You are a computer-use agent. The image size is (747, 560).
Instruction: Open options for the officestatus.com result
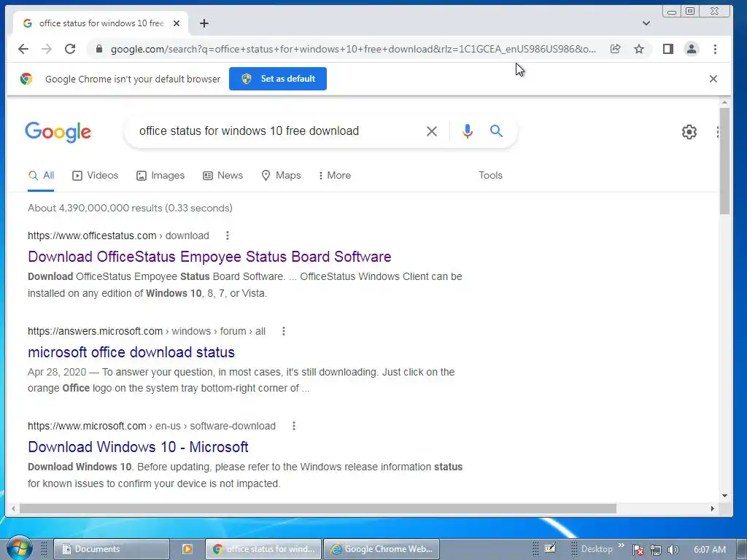coord(228,236)
